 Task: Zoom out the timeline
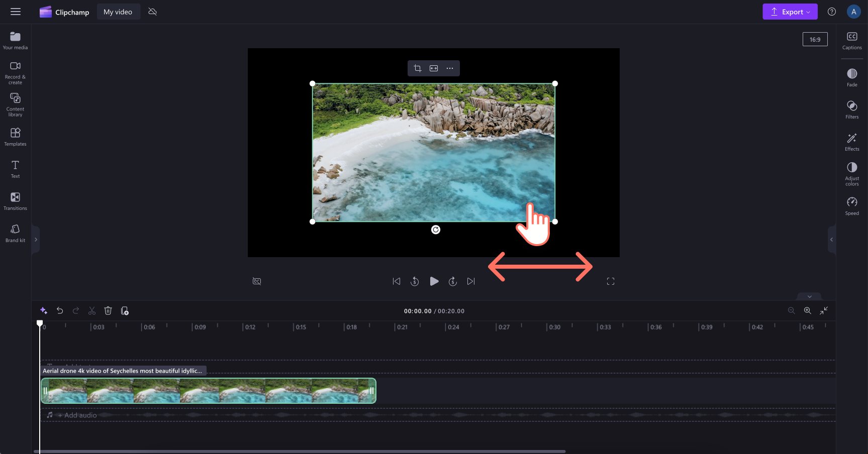(x=792, y=311)
